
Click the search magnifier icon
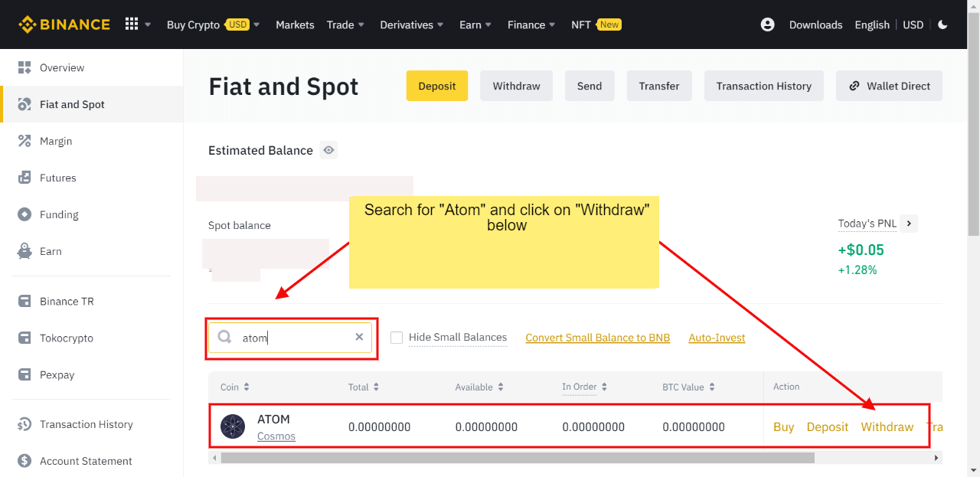click(x=225, y=337)
